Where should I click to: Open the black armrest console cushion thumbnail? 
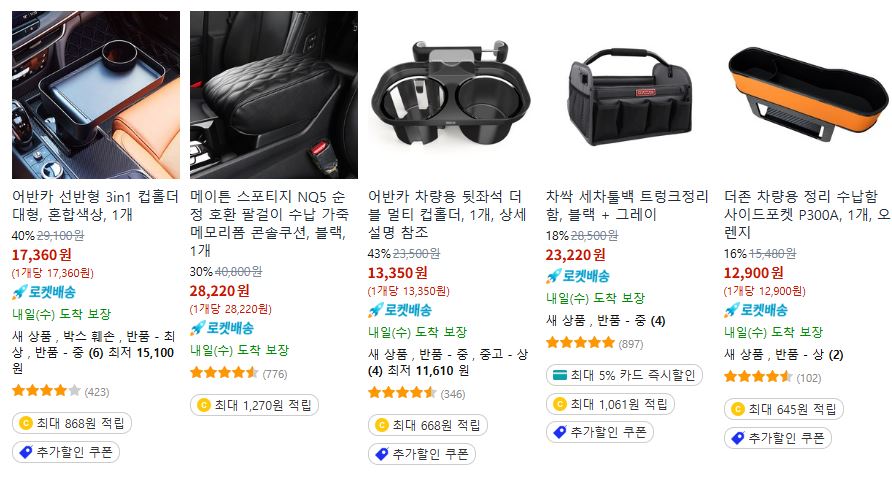tap(274, 95)
